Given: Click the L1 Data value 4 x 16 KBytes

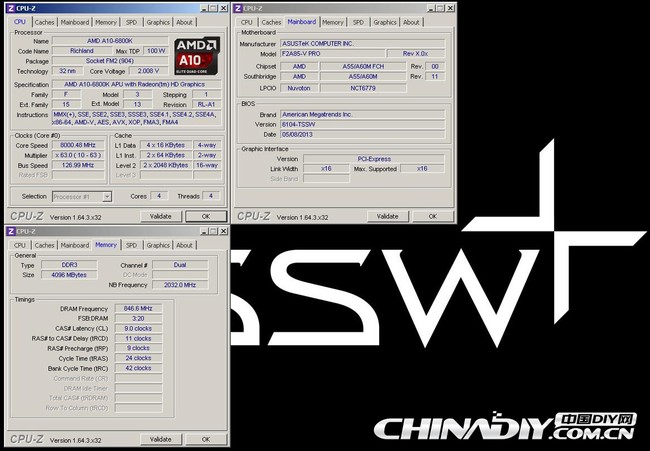Looking at the screenshot, I should pyautogui.click(x=165, y=145).
